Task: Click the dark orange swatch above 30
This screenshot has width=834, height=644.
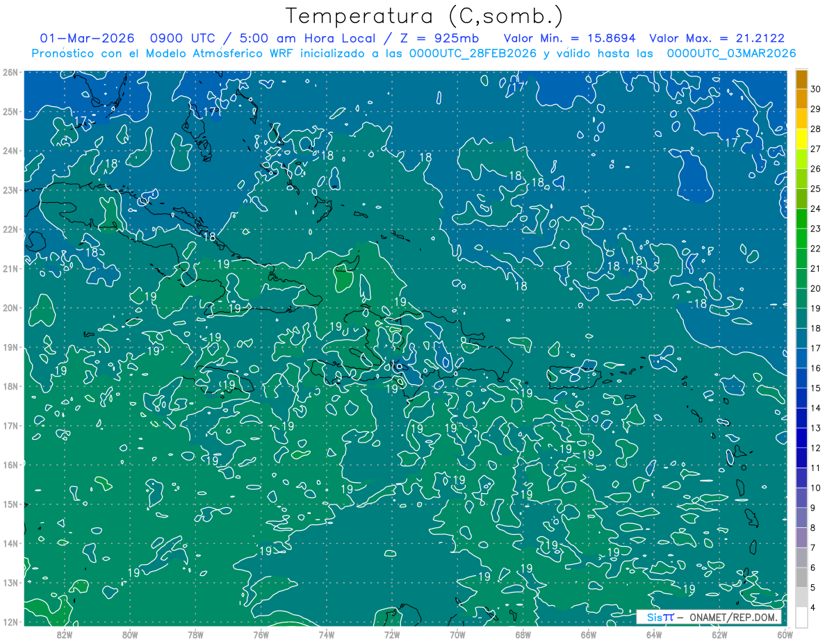Action: point(801,80)
